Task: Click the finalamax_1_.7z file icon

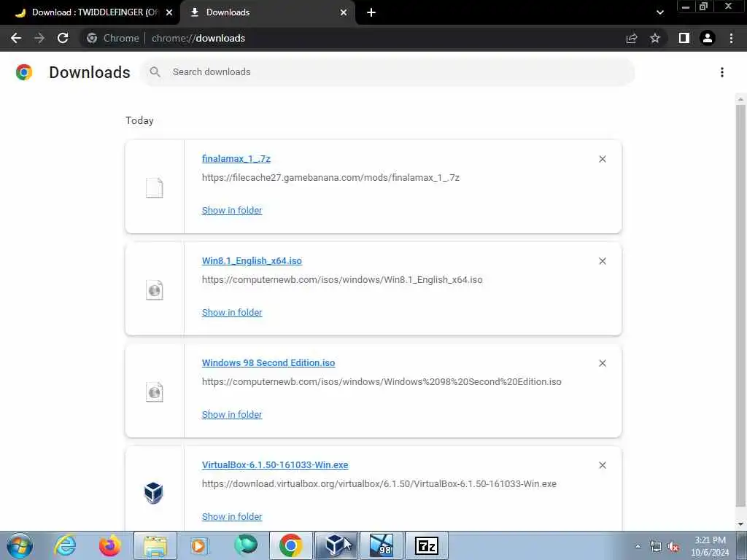Action: [155, 187]
